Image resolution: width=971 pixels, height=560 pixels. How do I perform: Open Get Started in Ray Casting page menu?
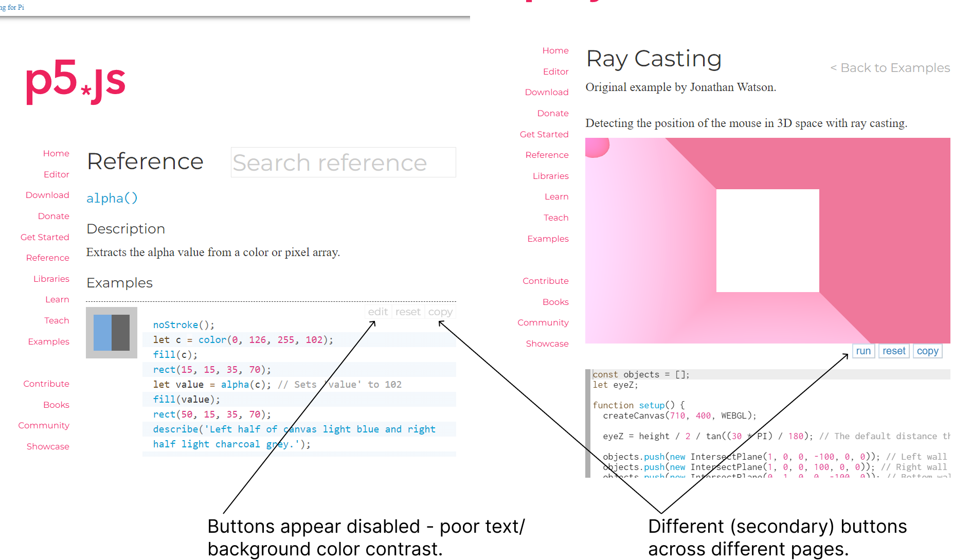[544, 134]
